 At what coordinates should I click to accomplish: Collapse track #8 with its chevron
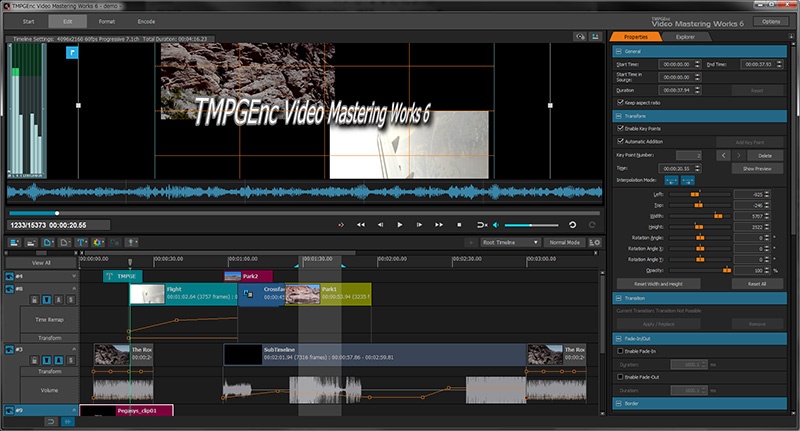tap(74, 289)
